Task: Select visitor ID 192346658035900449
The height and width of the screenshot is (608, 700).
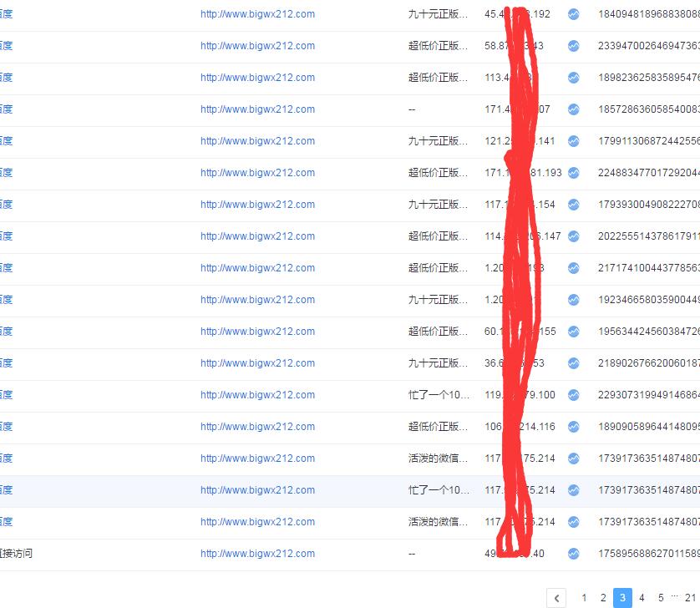Action: coord(649,300)
